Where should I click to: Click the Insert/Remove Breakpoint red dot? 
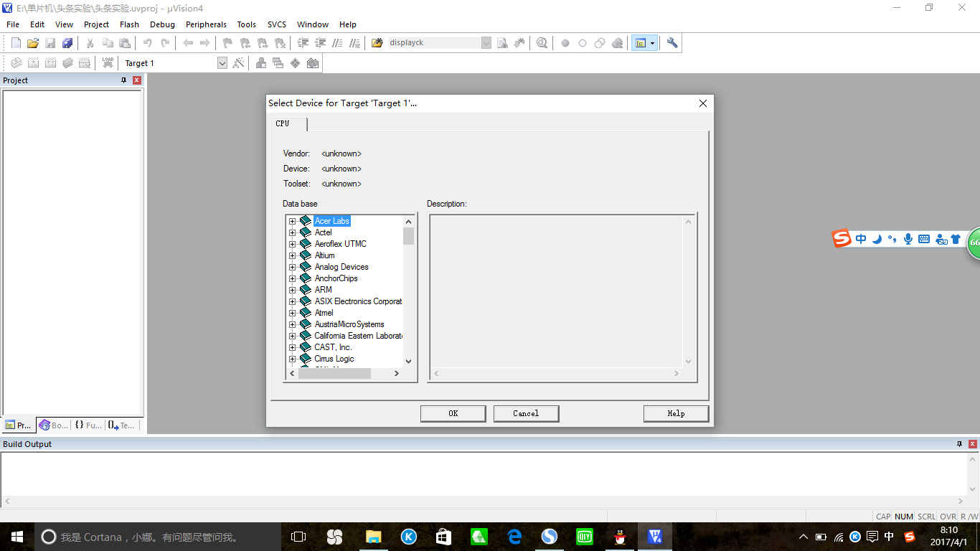[x=565, y=43]
